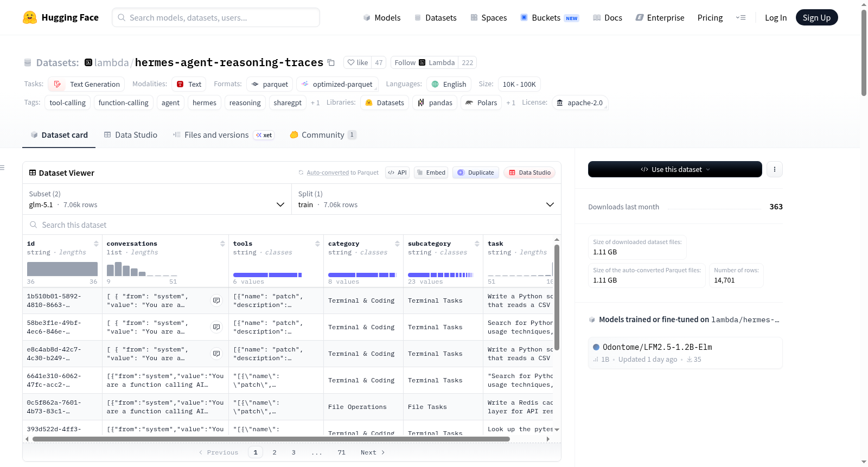Click the English language tag
The width and height of the screenshot is (868, 467).
(449, 84)
